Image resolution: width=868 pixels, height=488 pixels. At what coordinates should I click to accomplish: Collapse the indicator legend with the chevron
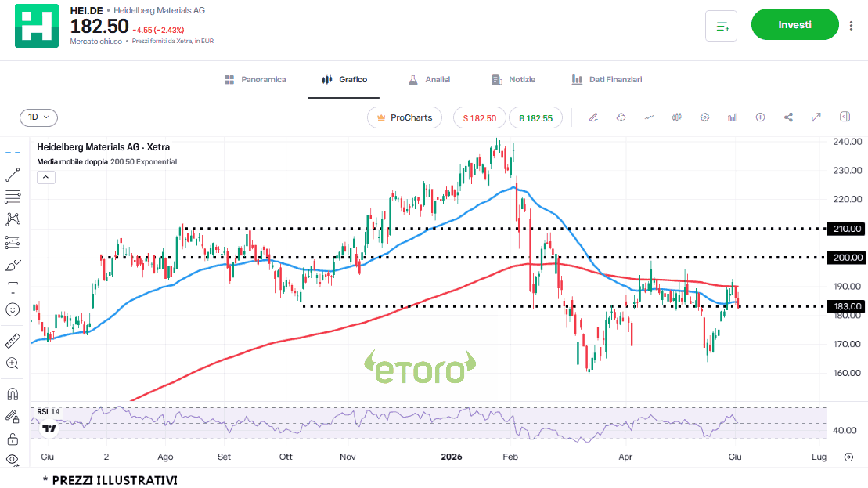click(x=46, y=177)
